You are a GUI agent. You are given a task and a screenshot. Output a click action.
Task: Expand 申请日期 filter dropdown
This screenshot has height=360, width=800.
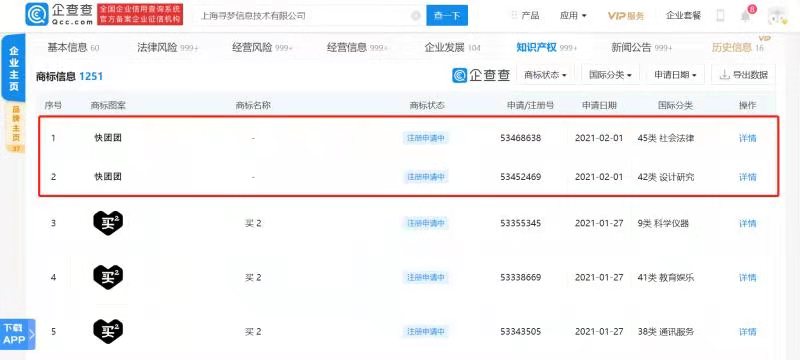[x=676, y=75]
